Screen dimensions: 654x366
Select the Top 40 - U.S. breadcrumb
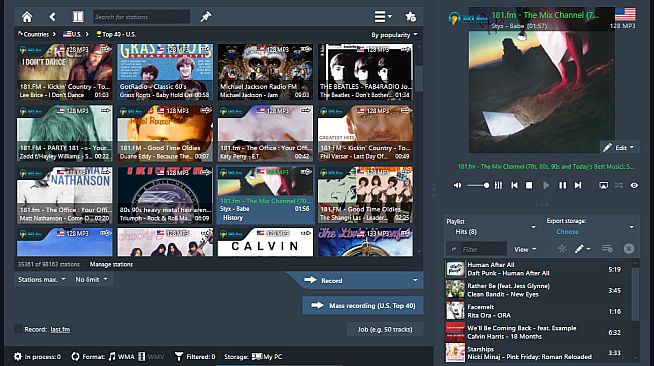click(116, 34)
